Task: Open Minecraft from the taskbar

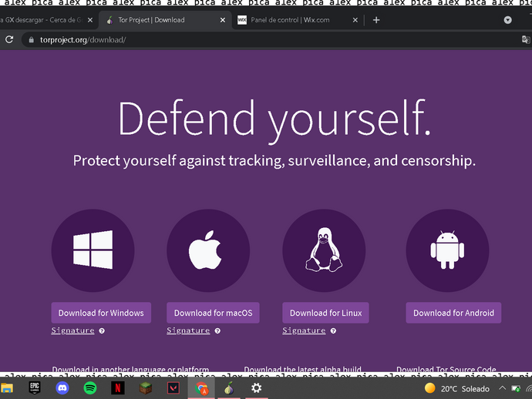Action: pyautogui.click(x=146, y=388)
